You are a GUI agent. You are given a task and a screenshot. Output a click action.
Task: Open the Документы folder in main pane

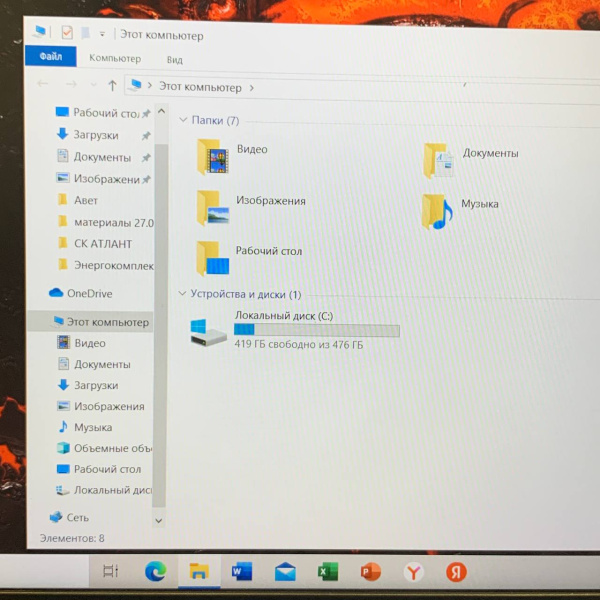[436, 159]
